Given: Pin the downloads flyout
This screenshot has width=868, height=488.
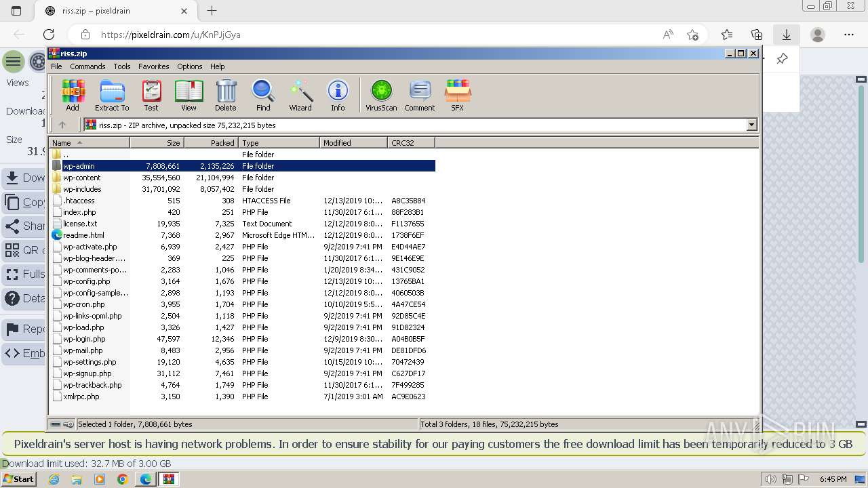Looking at the screenshot, I should [x=782, y=59].
